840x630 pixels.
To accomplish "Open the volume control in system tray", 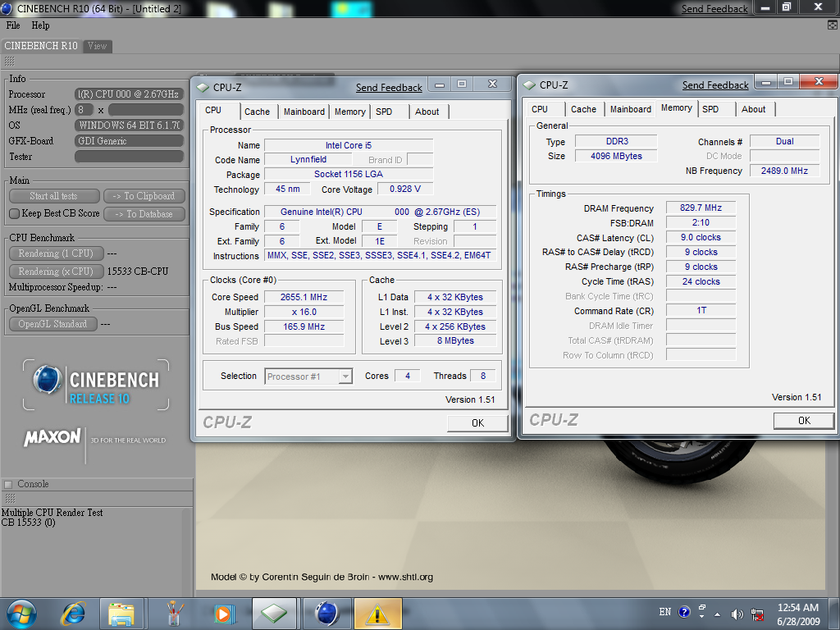I will (737, 614).
